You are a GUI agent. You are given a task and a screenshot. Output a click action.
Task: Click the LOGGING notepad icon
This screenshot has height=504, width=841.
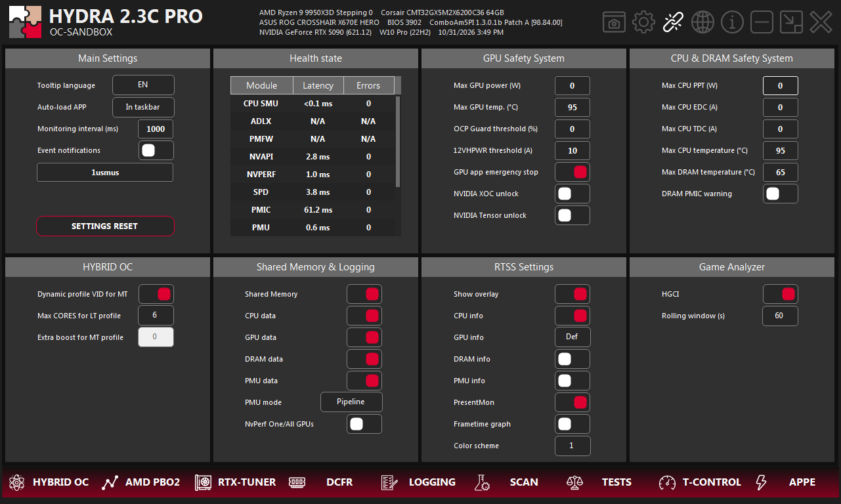click(x=389, y=482)
